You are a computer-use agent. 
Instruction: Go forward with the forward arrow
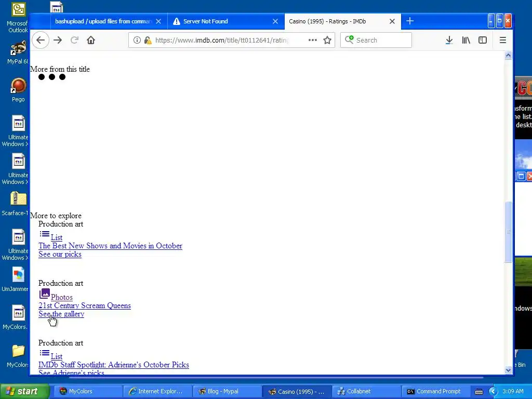[58, 40]
